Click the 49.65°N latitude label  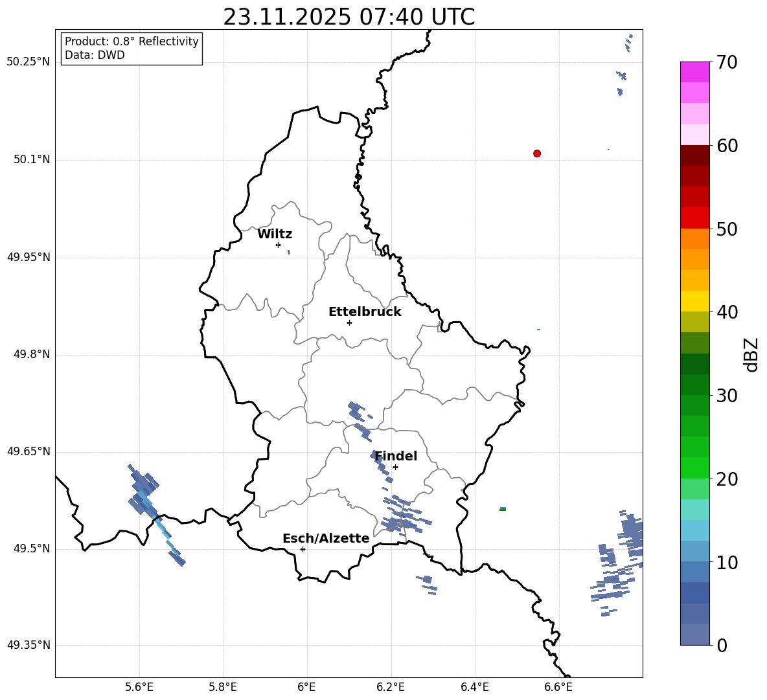coord(29,451)
